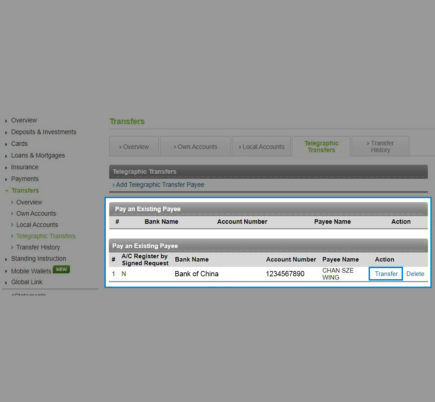Expand Loans & Mortgages menu item
Image resolution: width=435 pixels, height=402 pixels.
38,155
